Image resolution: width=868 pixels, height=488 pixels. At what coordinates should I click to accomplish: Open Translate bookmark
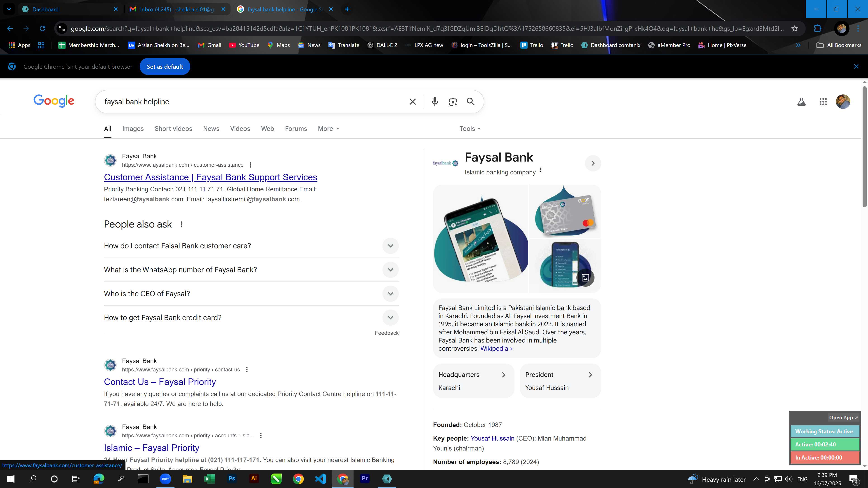click(x=344, y=45)
